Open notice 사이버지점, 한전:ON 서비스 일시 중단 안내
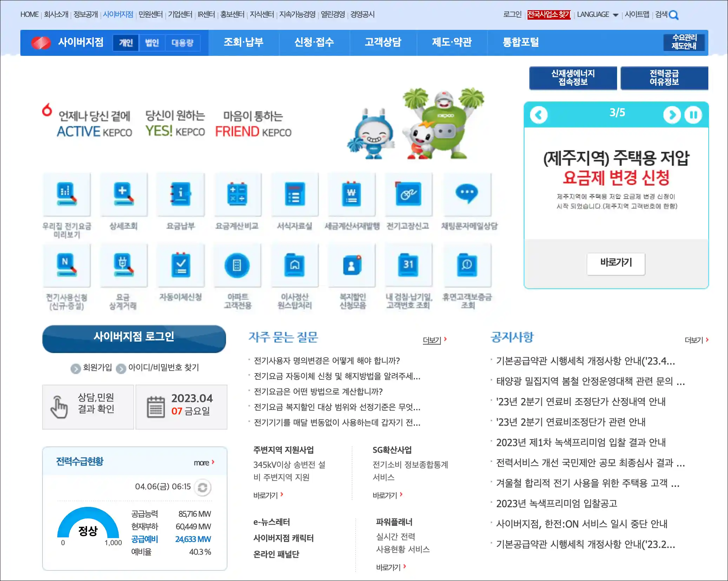 coord(582,524)
